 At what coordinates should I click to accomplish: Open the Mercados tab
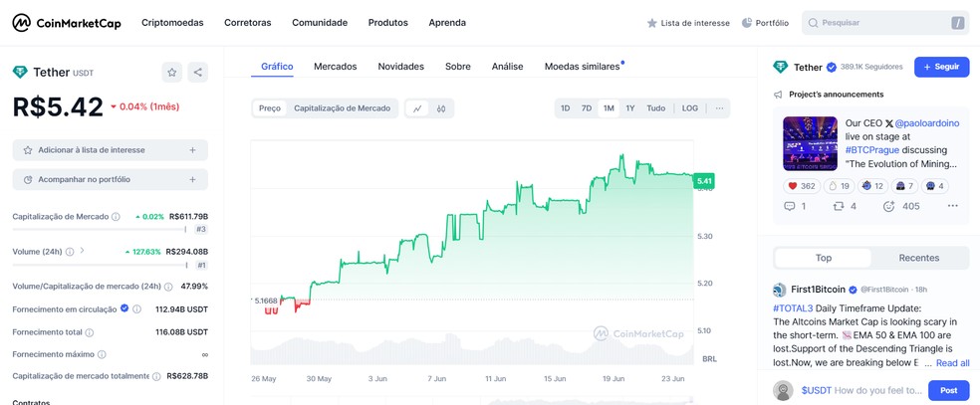coord(335,67)
